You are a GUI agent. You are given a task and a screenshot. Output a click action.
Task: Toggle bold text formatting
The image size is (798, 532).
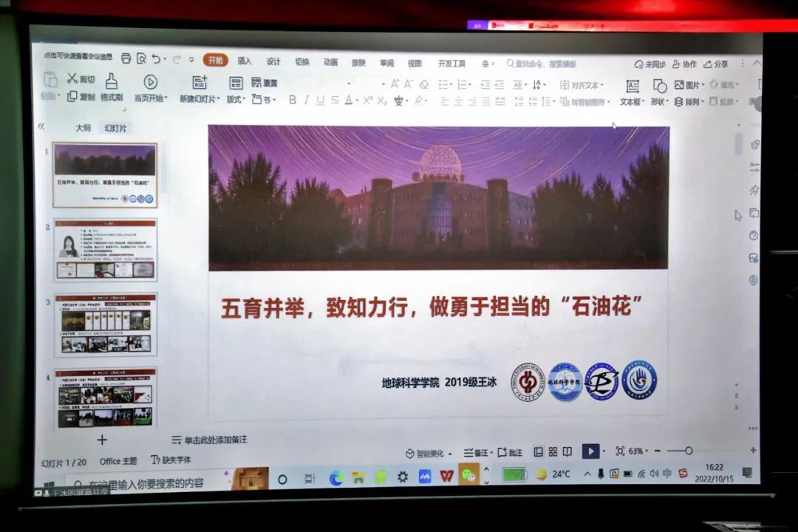[292, 100]
